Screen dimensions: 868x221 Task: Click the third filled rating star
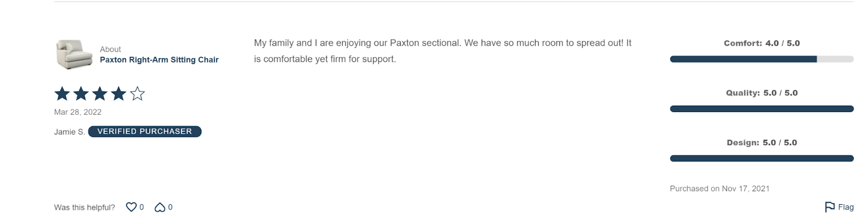click(x=100, y=94)
